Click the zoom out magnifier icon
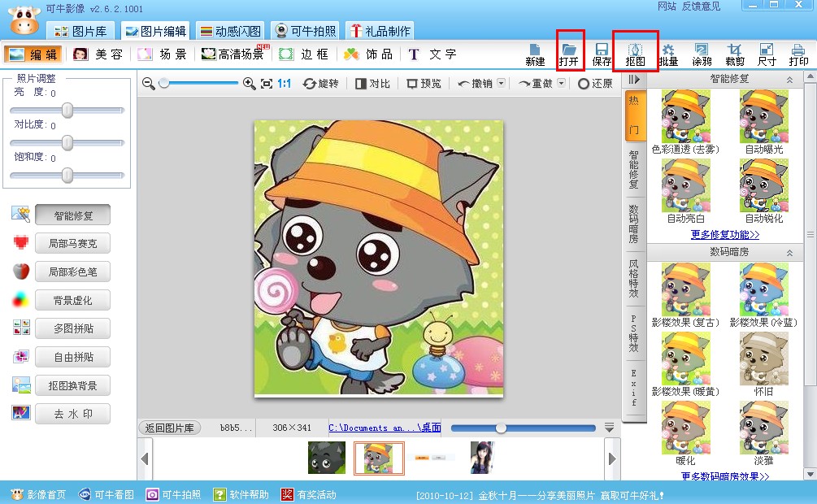This screenshot has height=504, width=817. pos(149,84)
